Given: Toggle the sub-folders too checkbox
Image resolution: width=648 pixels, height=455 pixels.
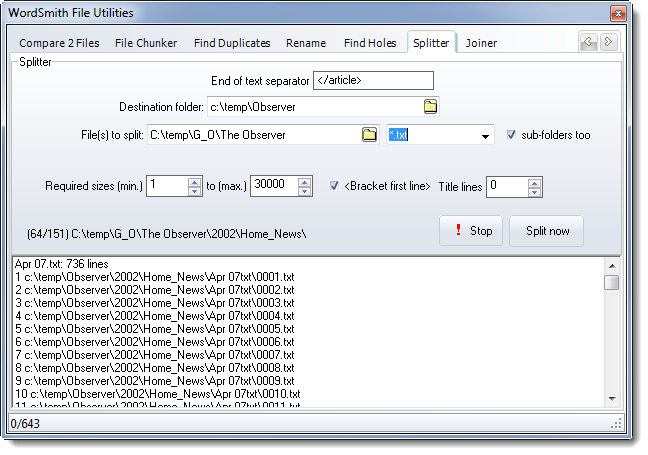Looking at the screenshot, I should tap(512, 135).
